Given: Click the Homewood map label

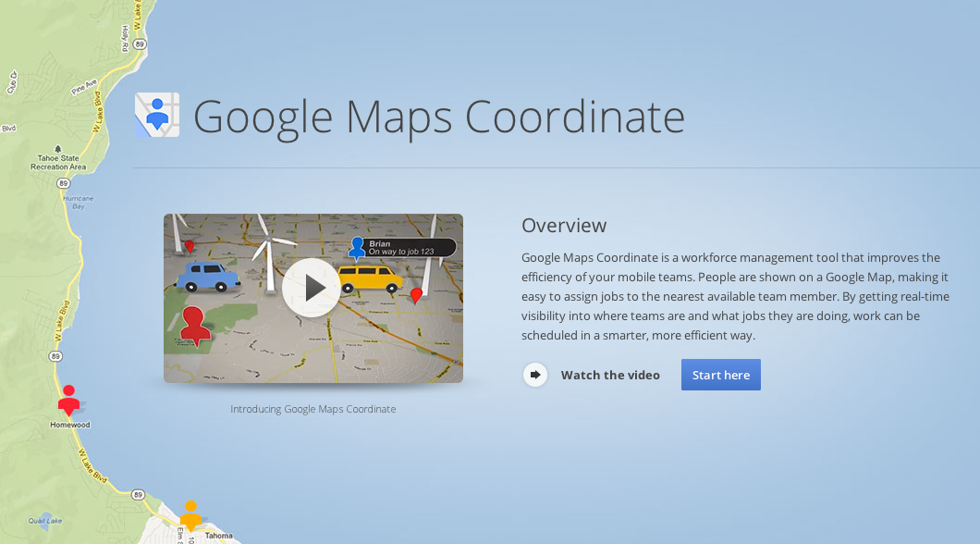Looking at the screenshot, I should (x=70, y=426).
